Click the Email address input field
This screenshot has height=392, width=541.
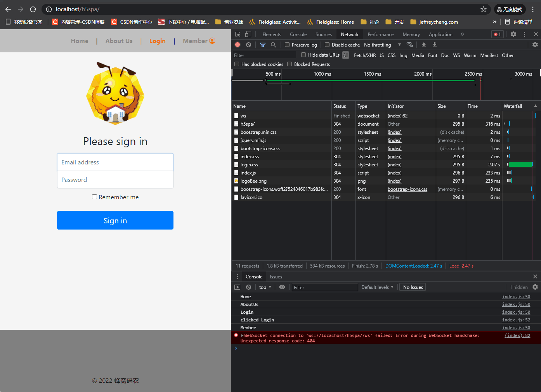pyautogui.click(x=115, y=162)
